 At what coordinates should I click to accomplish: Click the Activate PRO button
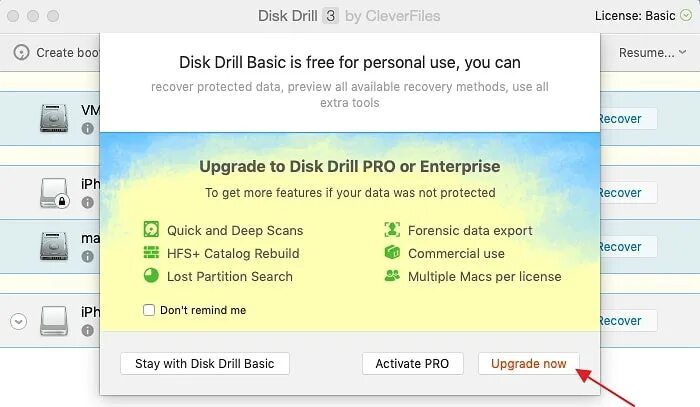[x=412, y=364]
